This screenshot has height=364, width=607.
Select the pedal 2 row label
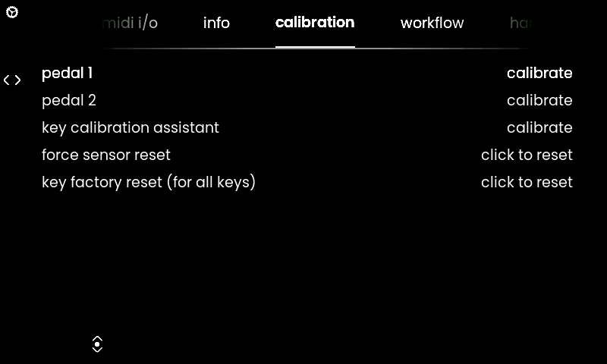pos(69,101)
